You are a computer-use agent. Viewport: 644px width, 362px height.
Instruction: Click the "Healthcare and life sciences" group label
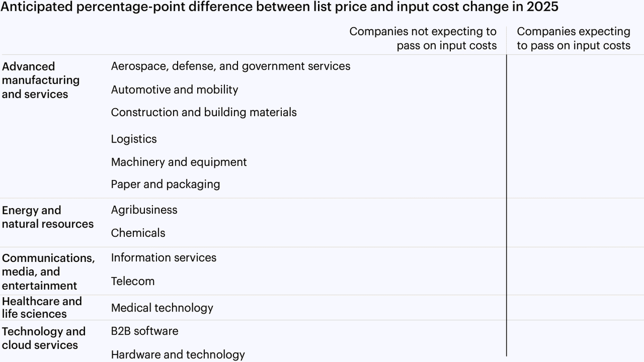[42, 307]
